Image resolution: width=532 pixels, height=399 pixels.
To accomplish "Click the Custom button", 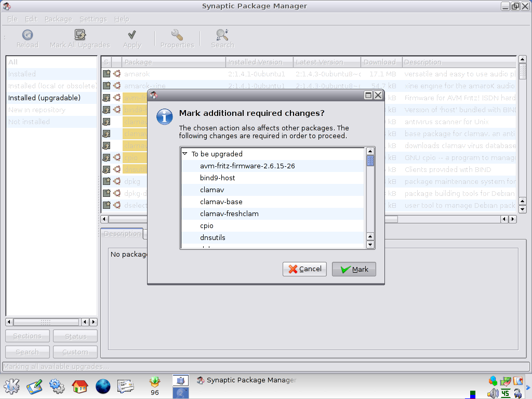I will coord(75,352).
